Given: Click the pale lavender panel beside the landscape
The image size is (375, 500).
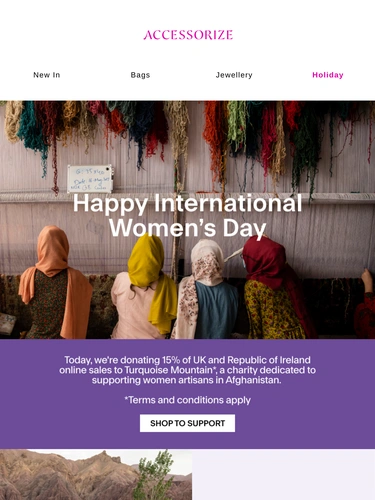Looking at the screenshot, I should 284,474.
